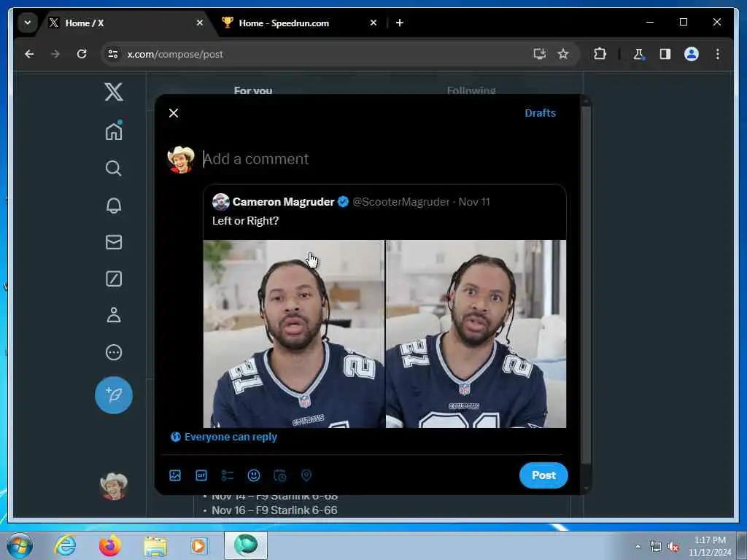Open Profile person icon in sidebar
This screenshot has height=560, width=747.
pos(113,315)
